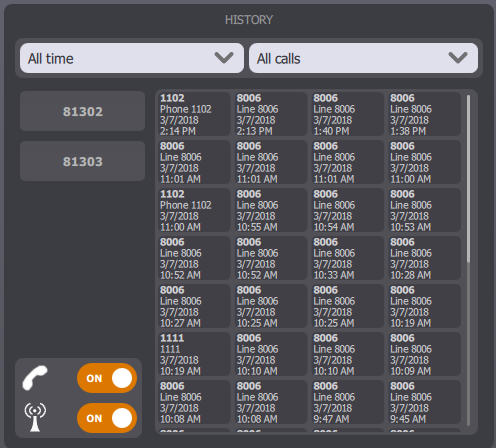
Task: Click the phone handset icon
Action: tap(35, 378)
